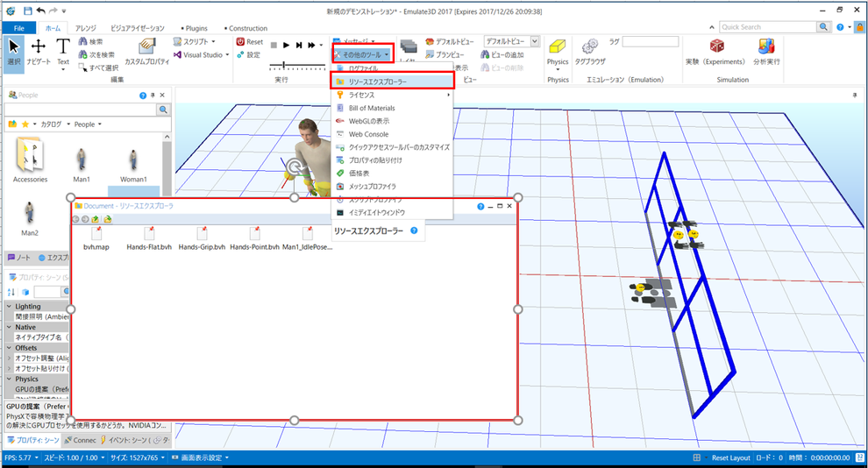This screenshot has width=868, height=468.
Task: Click the fast-forward simulation button
Action: pos(311,46)
